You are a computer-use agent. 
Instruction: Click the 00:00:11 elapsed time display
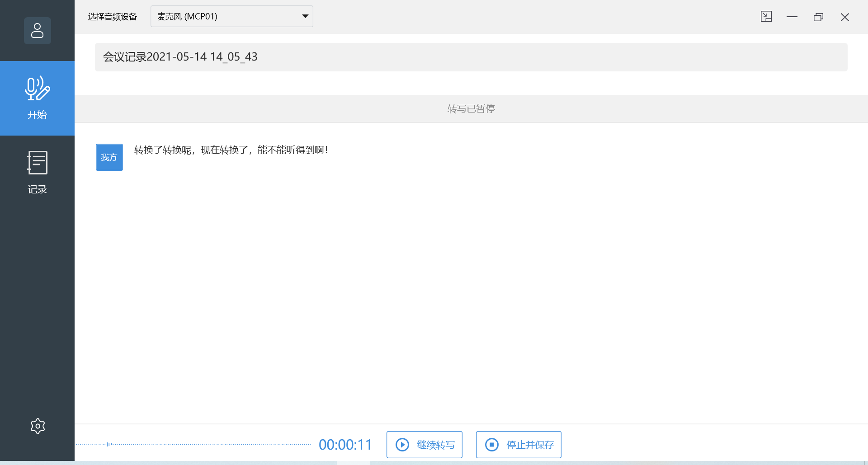coord(345,445)
